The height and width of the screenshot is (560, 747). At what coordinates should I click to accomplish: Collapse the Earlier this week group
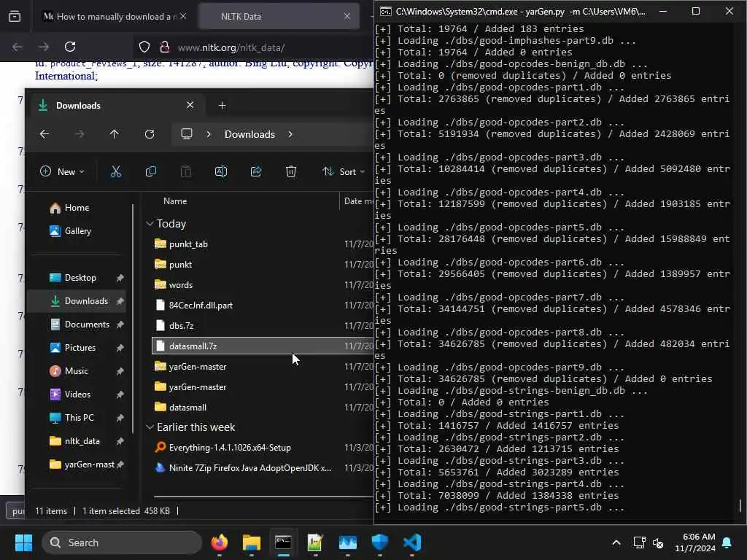150,427
